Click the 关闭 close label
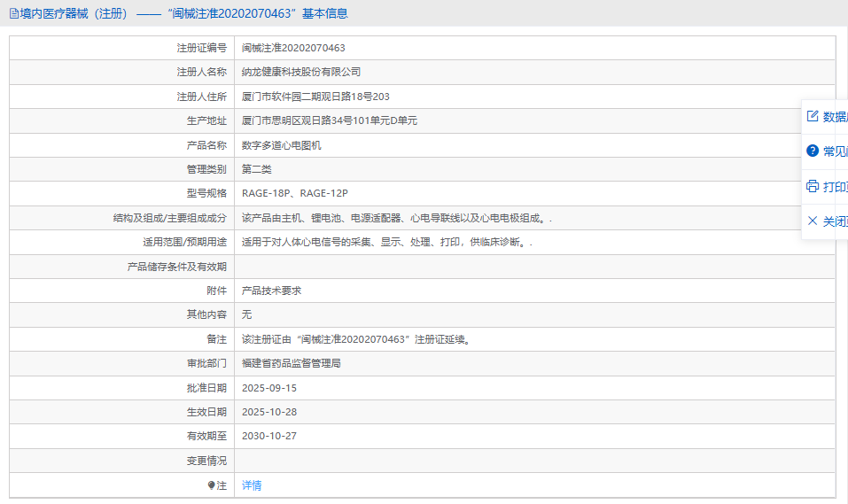848x504 pixels. [x=835, y=221]
